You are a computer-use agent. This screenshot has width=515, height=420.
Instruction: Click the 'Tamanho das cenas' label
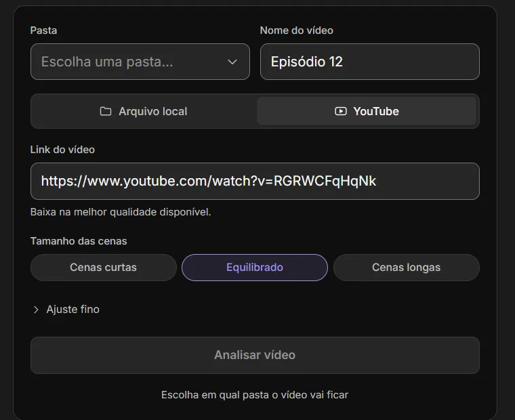[x=79, y=241]
